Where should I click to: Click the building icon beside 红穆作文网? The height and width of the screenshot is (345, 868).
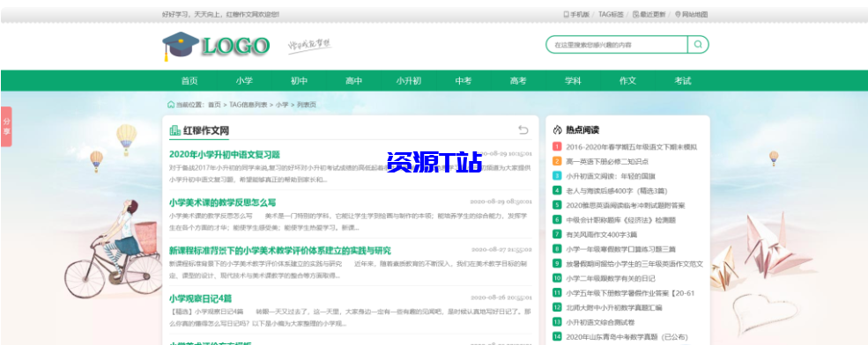[x=175, y=130]
